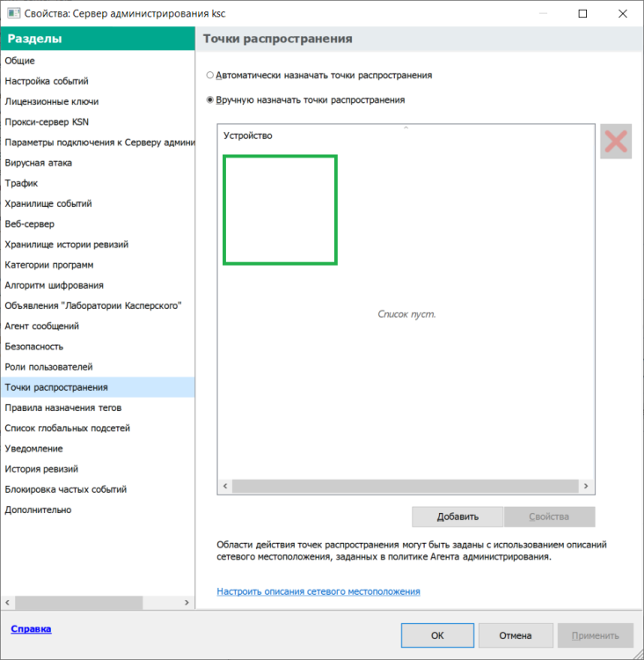Open the Прокси-сервер KSN section
644x660 pixels.
pyautogui.click(x=98, y=121)
